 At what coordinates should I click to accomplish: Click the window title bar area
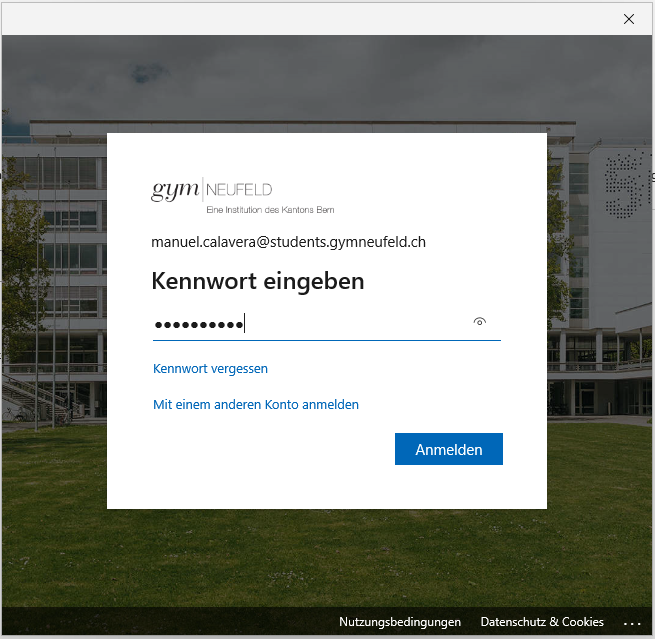click(300, 18)
